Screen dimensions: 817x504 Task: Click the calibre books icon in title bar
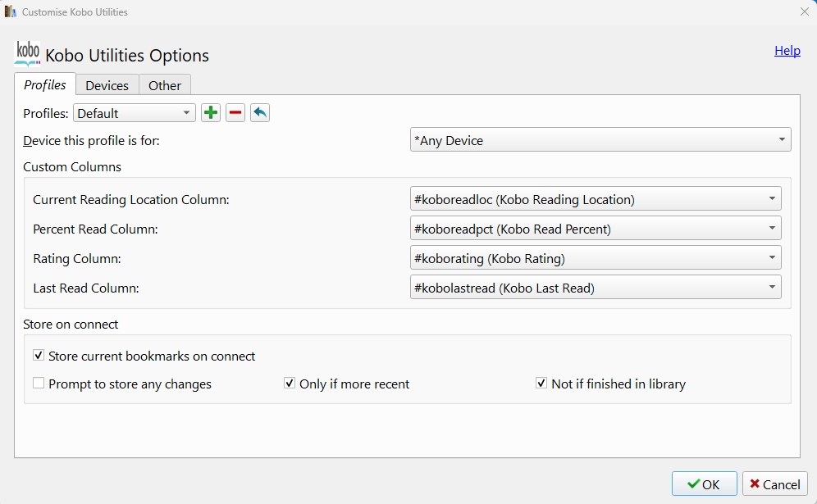(x=10, y=12)
